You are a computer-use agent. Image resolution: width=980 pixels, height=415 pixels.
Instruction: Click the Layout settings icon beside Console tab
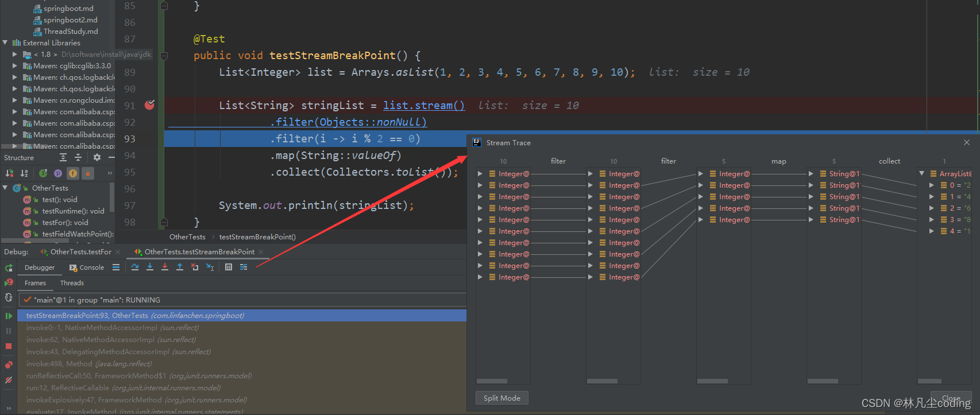(x=116, y=267)
